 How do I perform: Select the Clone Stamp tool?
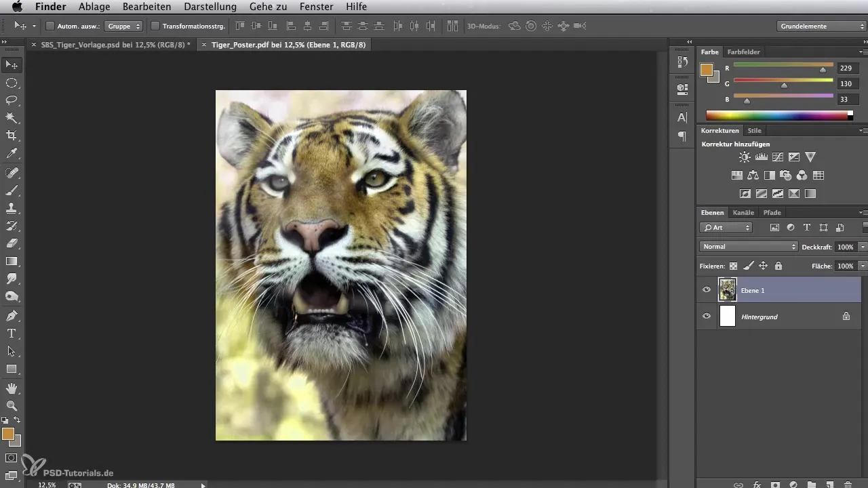(x=12, y=208)
